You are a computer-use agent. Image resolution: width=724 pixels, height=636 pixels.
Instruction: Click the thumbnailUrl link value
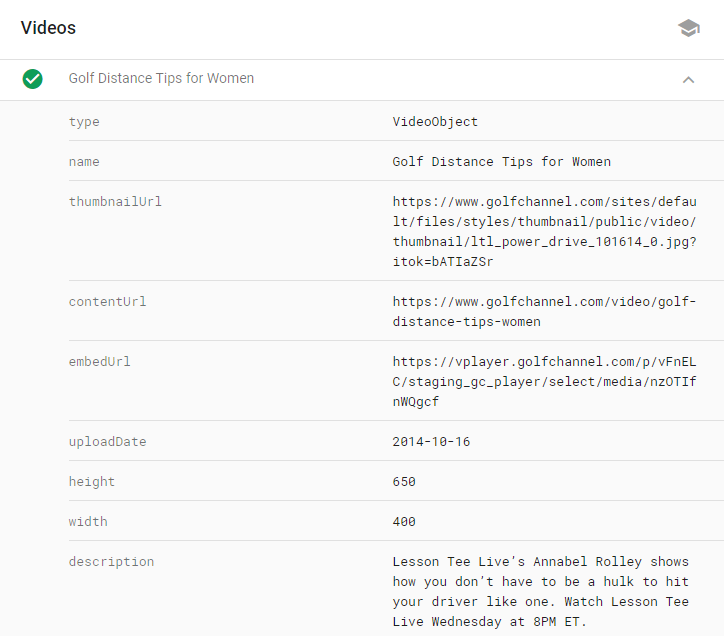point(544,231)
